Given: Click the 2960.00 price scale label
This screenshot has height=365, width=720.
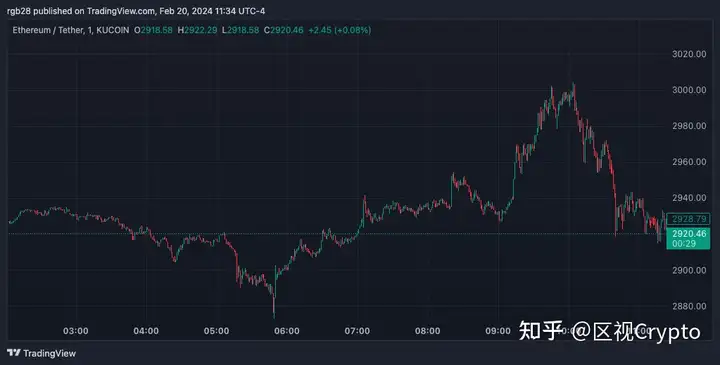Looking at the screenshot, I should 689,162.
